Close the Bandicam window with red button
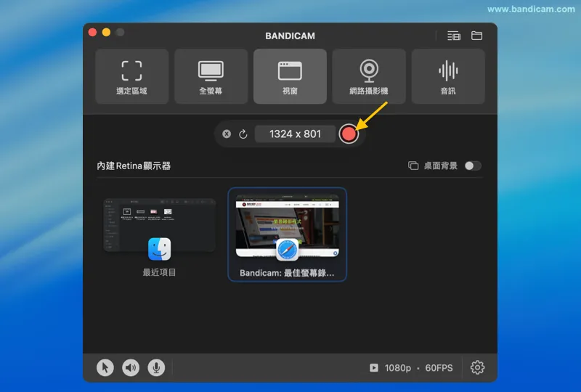Viewport: 581px width, 392px height. (x=93, y=32)
